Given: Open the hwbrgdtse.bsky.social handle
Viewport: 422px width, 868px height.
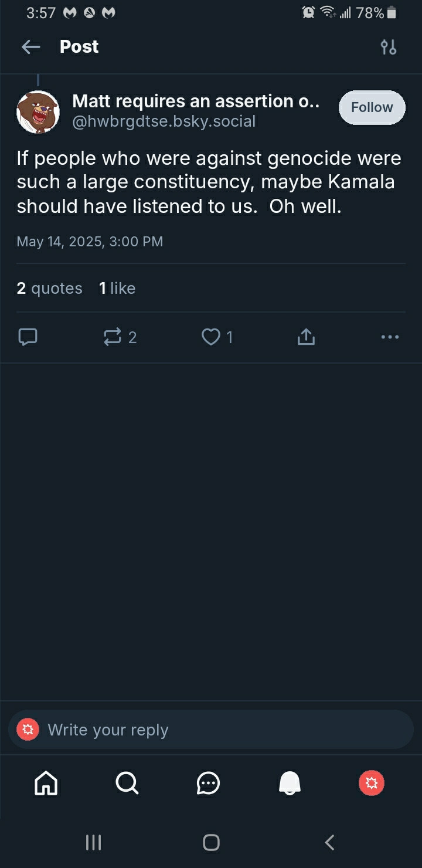Looking at the screenshot, I should 164,121.
